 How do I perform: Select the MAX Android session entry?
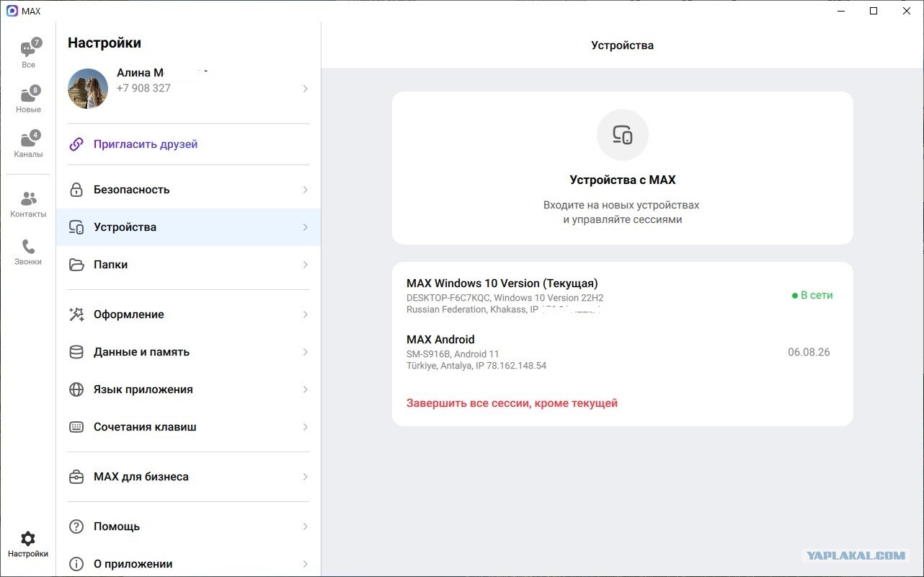pyautogui.click(x=623, y=352)
